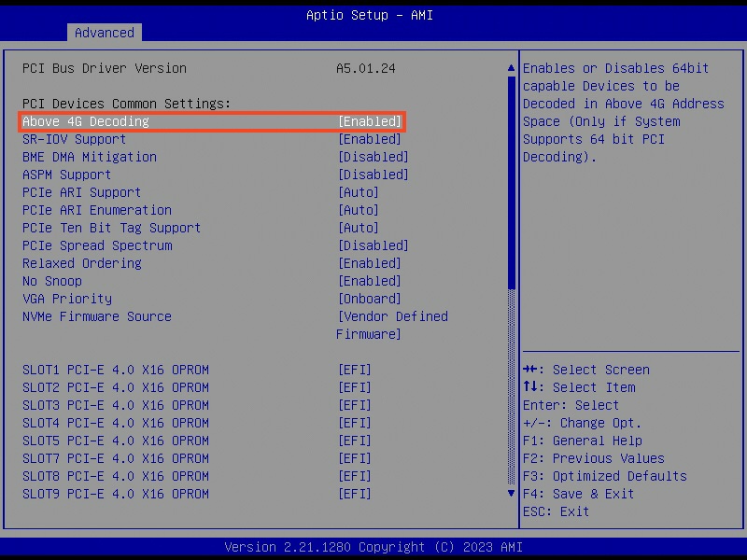Select SLOT8 PCI-E 4.0 X16 OPROM
Viewport: 747px width, 560px height.
pyautogui.click(x=197, y=476)
